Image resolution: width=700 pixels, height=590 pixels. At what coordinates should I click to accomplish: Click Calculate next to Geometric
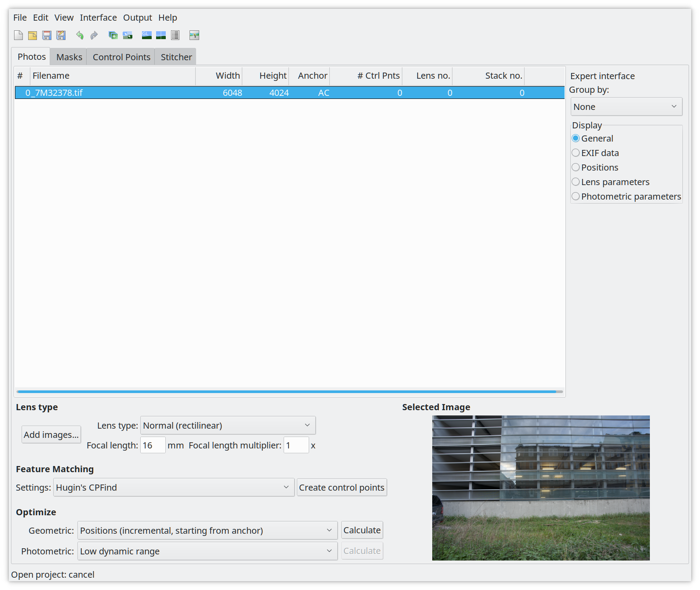pos(362,530)
